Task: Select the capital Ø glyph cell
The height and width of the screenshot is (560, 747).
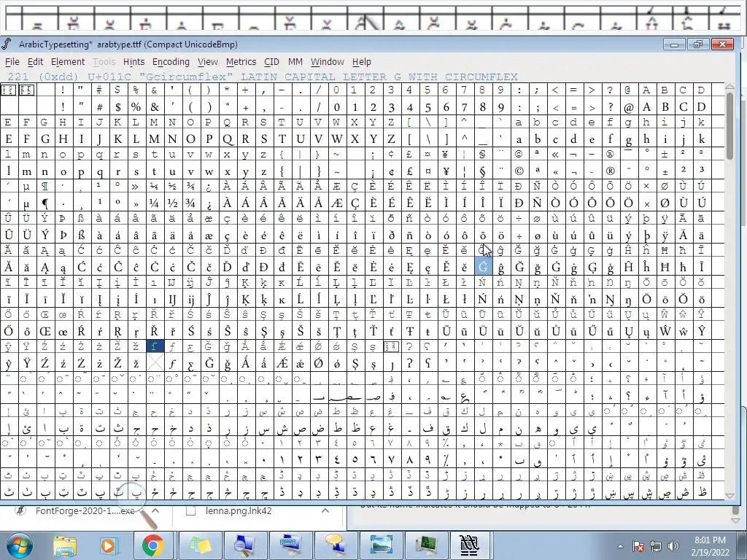Action: pyautogui.click(x=665, y=203)
